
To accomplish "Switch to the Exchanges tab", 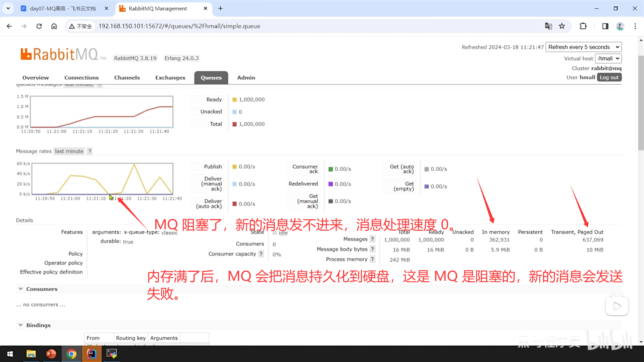I will point(170,77).
